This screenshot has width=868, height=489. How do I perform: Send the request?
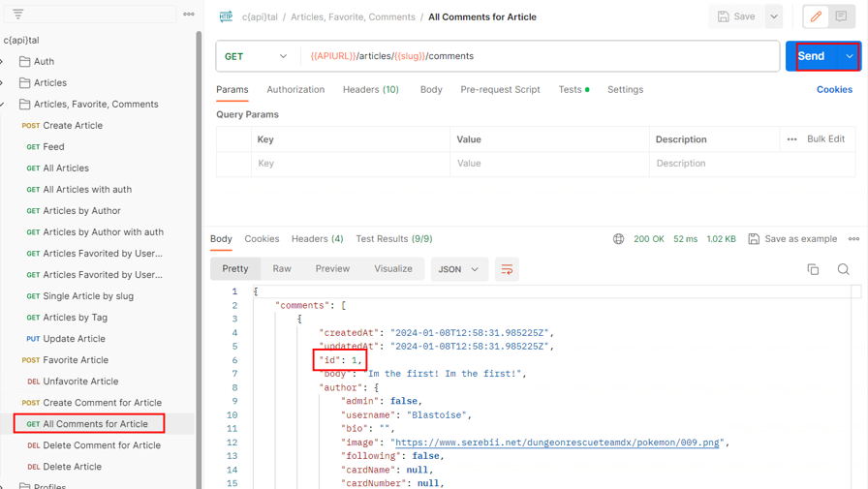pos(811,56)
